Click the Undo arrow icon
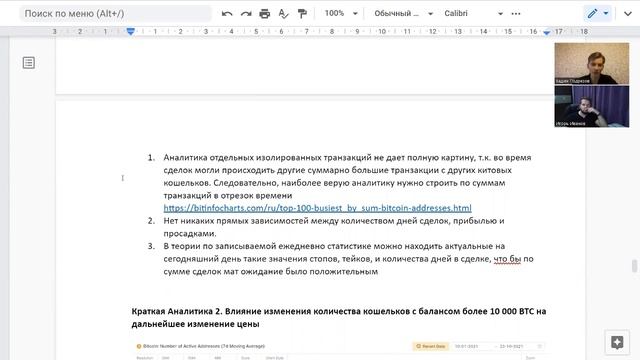Viewport: 640px width, 360px height. pos(227,13)
